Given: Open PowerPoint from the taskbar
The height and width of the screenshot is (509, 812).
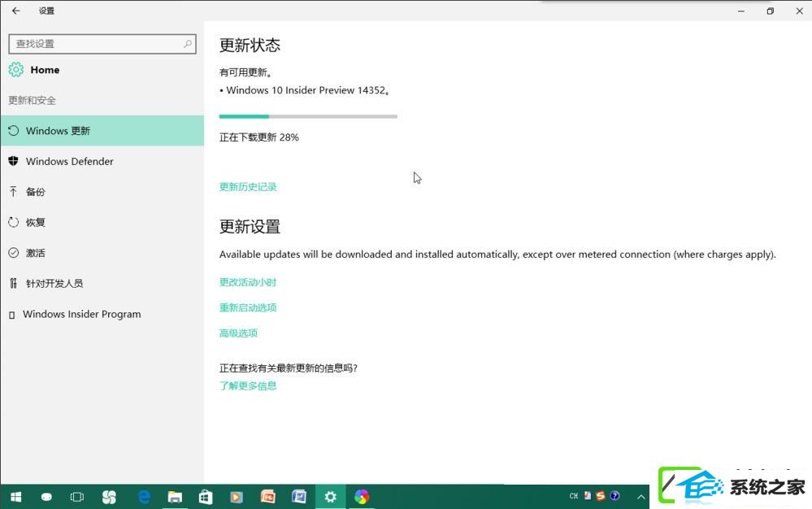Looking at the screenshot, I should click(267, 497).
